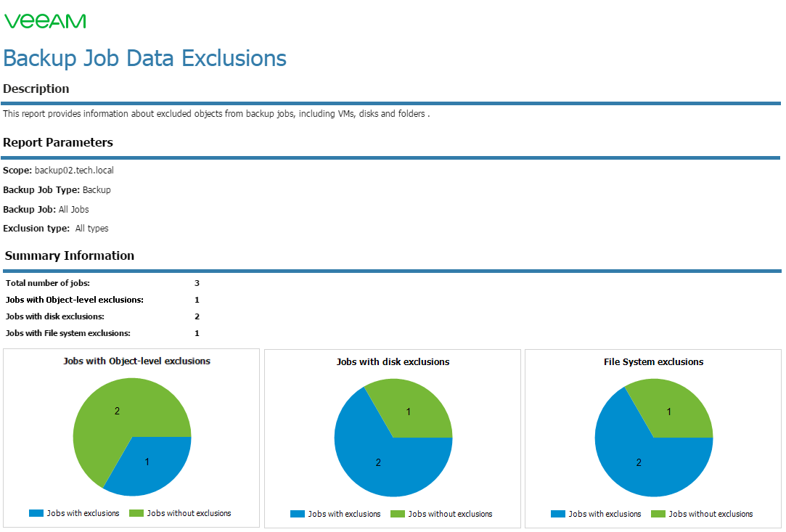Click the Backup Job Type: Backup line
Viewport: 786px width, 532px height.
pyautogui.click(x=57, y=190)
